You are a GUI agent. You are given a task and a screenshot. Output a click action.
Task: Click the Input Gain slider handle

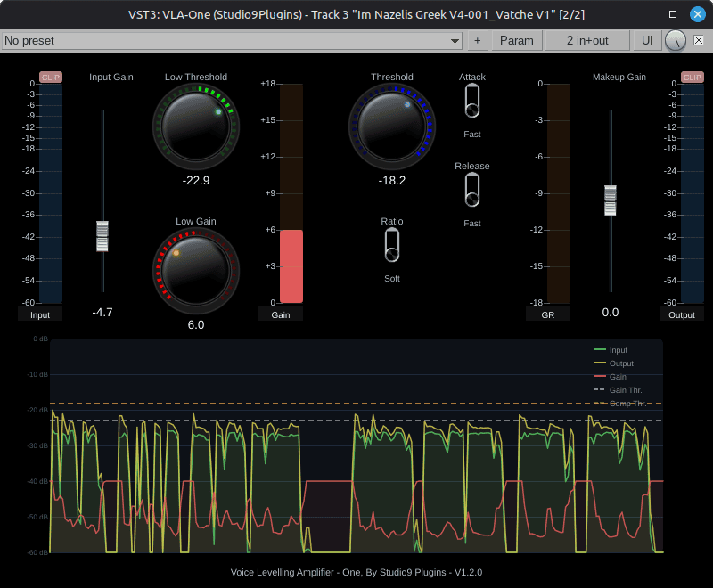coord(102,236)
